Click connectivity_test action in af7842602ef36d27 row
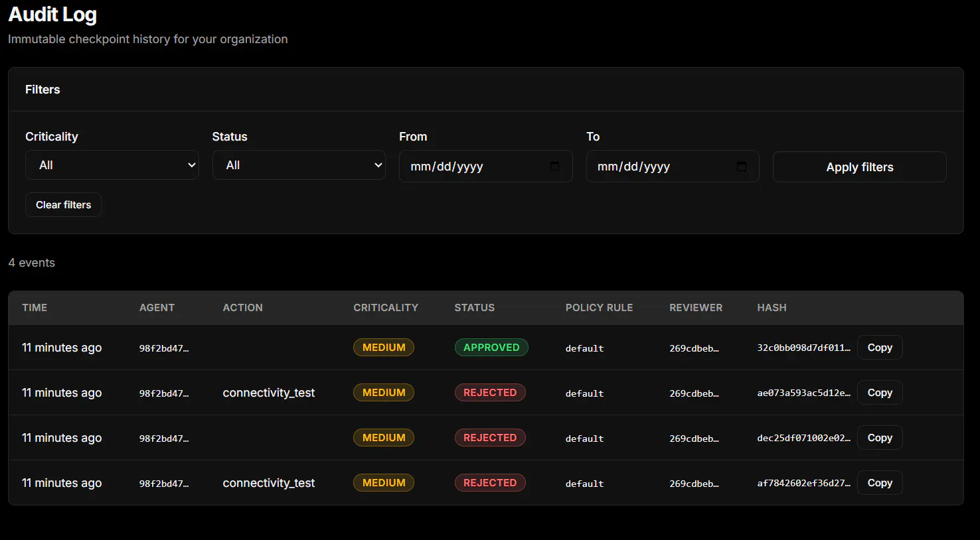This screenshot has height=540, width=980. [x=269, y=483]
